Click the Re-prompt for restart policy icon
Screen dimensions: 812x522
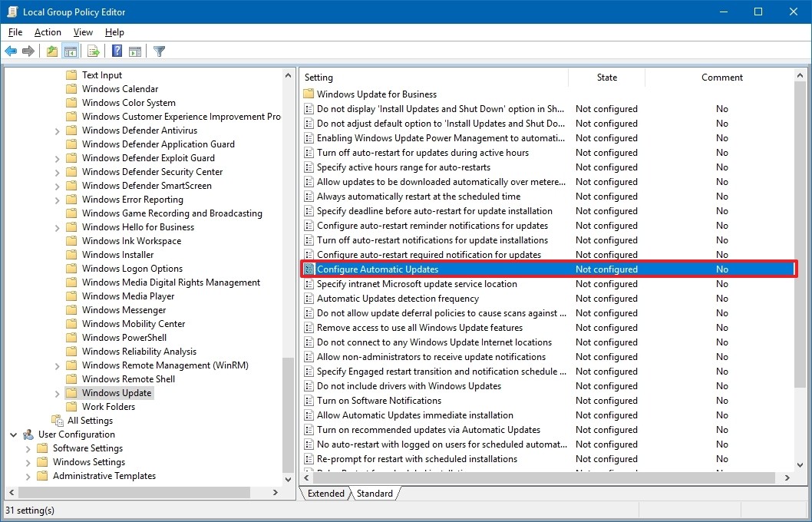click(309, 459)
